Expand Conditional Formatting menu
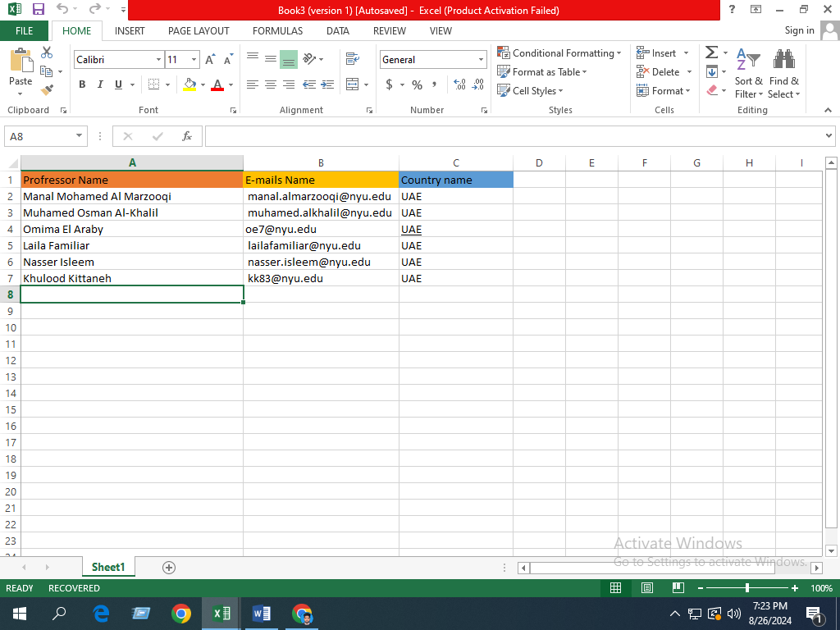 (x=559, y=53)
